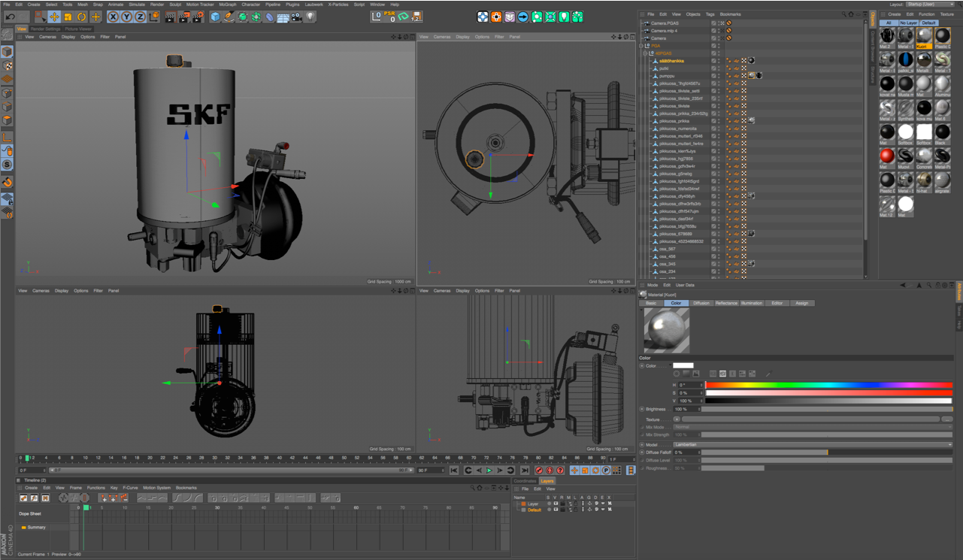Toggle visibility dots of Camera.PGAS

click(x=720, y=23)
